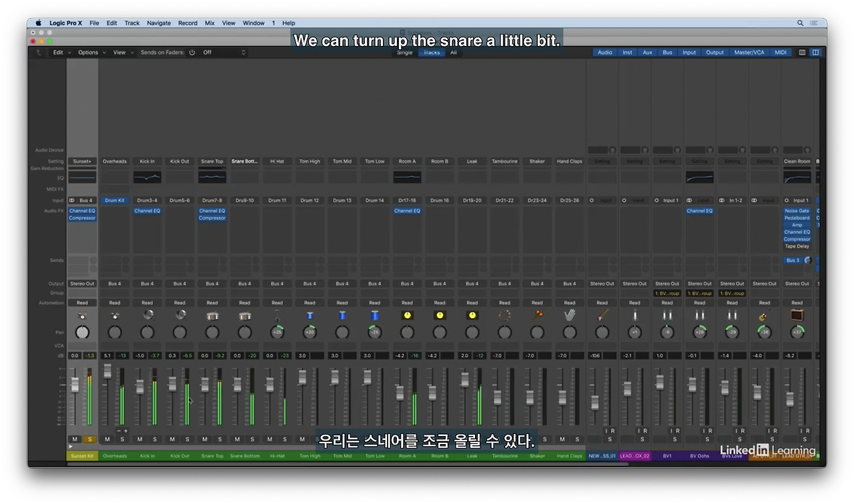Mute the Sunset Kit channel
The image size is (854, 504).
click(x=75, y=439)
